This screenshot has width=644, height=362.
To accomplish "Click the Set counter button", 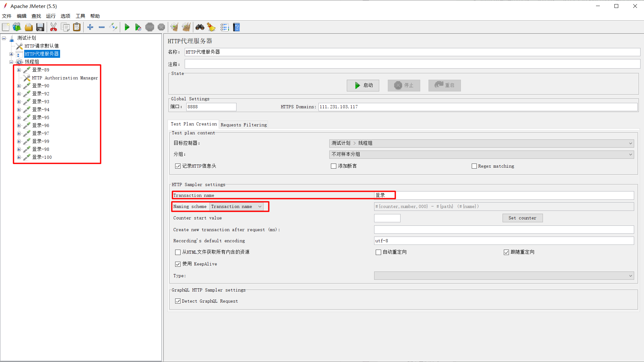I will pos(523,218).
